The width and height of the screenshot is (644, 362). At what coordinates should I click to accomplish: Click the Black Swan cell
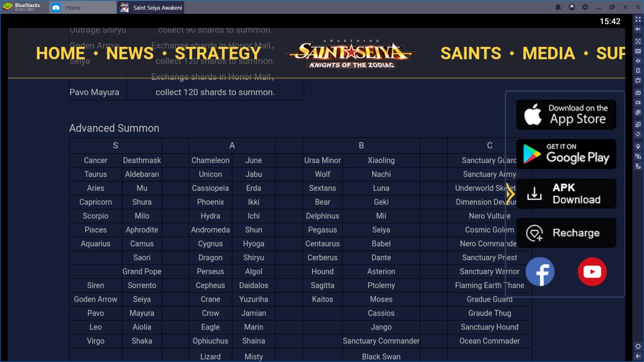coord(381,357)
